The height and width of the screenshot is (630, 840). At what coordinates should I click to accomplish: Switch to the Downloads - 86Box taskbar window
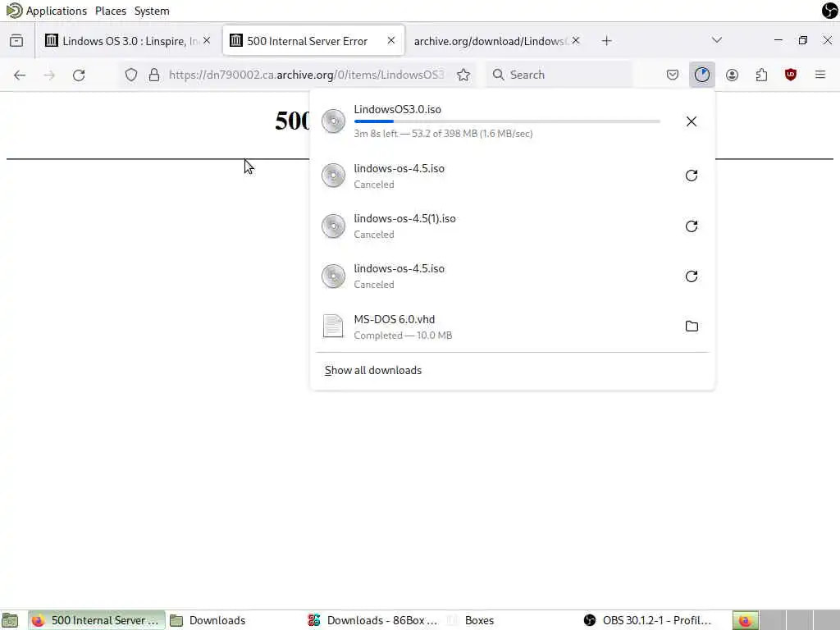(x=373, y=620)
